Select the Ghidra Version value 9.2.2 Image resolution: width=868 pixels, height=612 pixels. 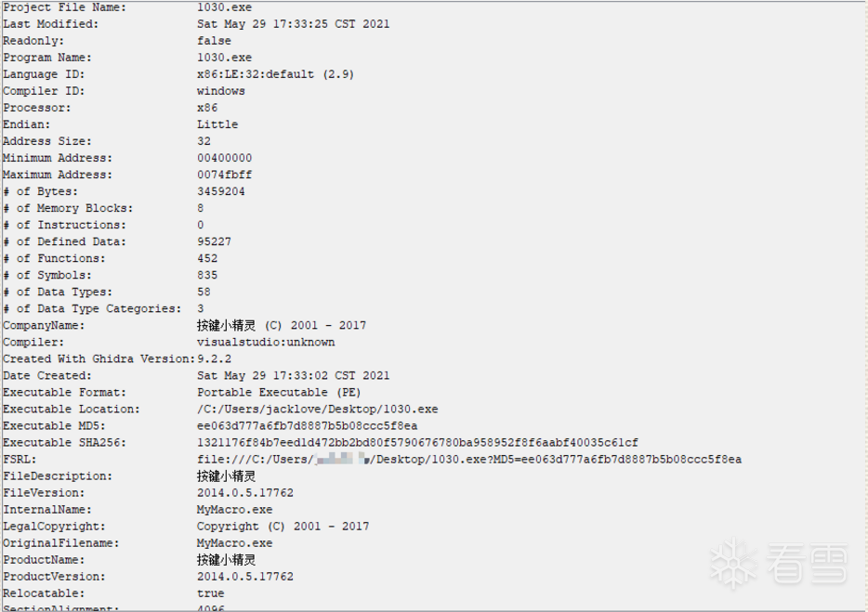[x=214, y=358]
